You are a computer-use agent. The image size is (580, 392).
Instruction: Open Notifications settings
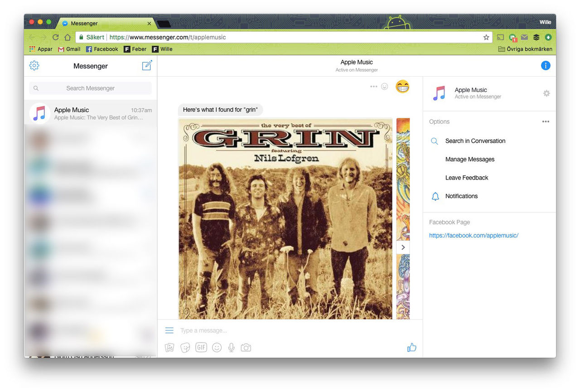point(461,196)
